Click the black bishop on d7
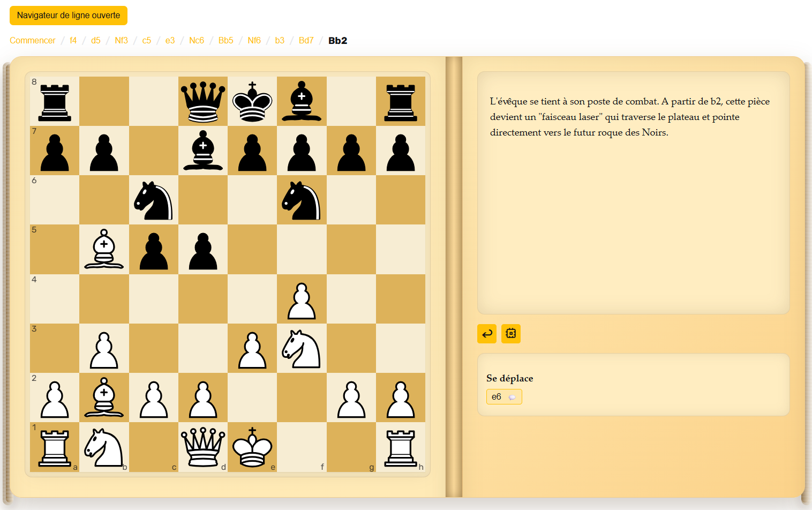Viewport: 812px width, 510px height. coord(203,151)
